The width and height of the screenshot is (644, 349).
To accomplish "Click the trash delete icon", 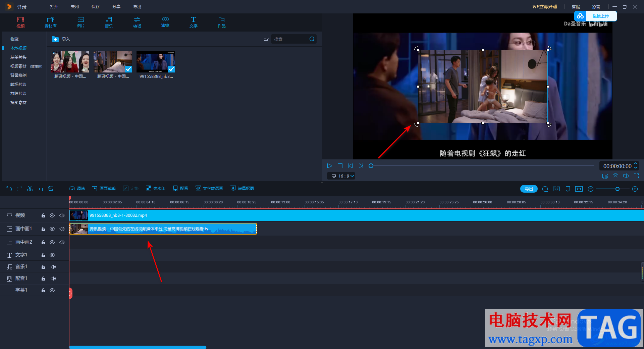I will 40,189.
